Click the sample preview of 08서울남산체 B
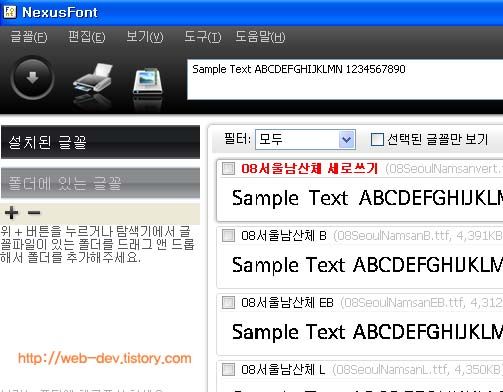This screenshot has height=392, width=503. pos(367,265)
